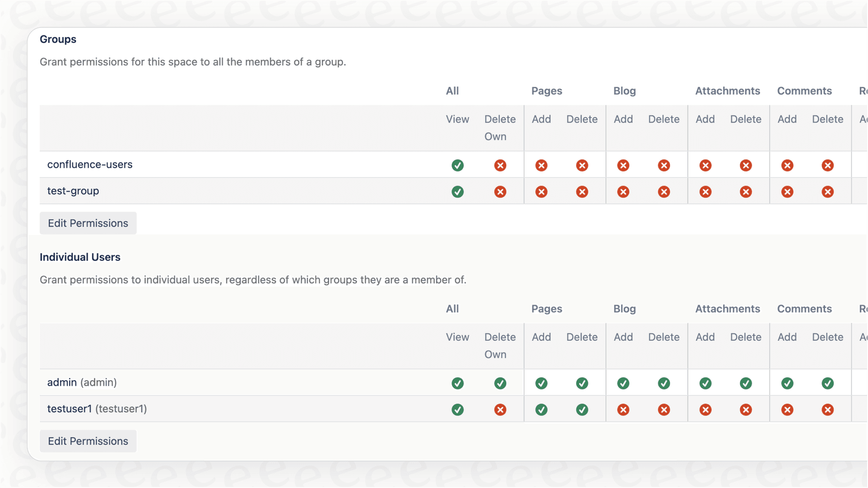The image size is (868, 488).
Task: Click the red X for test-group Pages Delete
Action: click(582, 191)
